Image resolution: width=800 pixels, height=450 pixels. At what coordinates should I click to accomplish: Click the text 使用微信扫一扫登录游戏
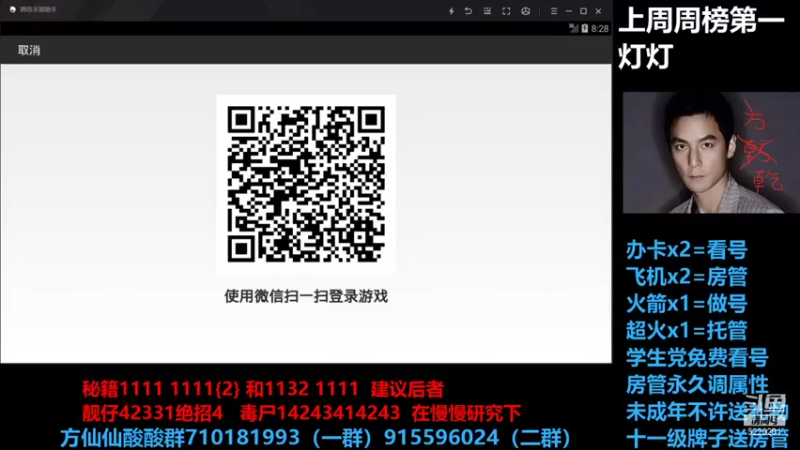(x=306, y=296)
